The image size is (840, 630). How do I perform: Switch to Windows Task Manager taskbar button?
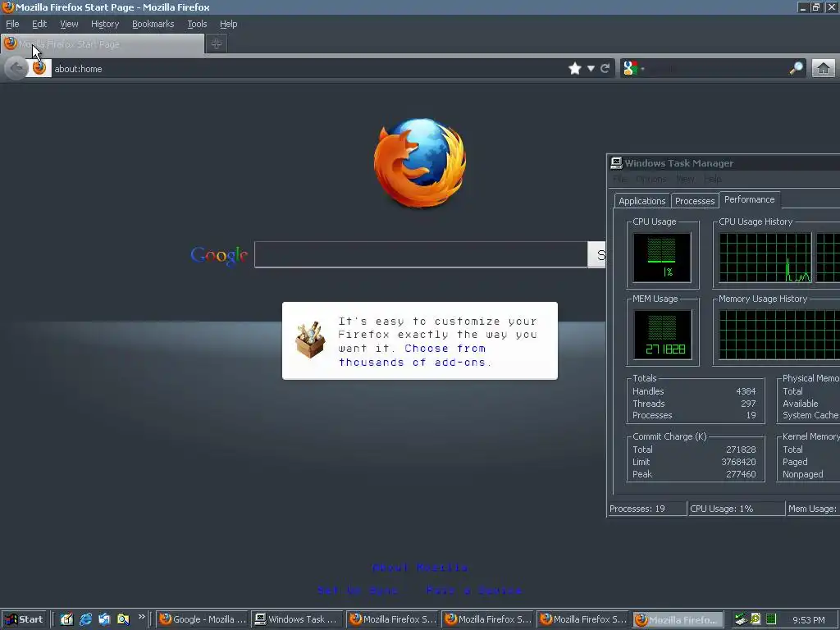coord(297,619)
